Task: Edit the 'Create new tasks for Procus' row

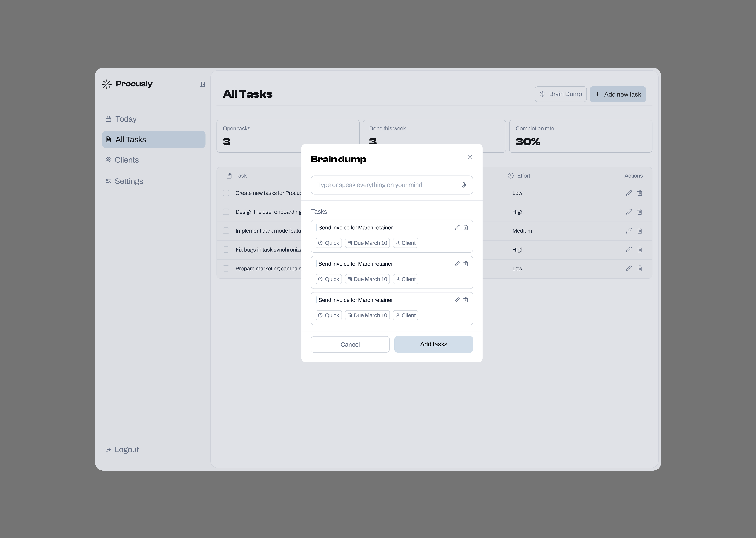Action: click(x=629, y=193)
